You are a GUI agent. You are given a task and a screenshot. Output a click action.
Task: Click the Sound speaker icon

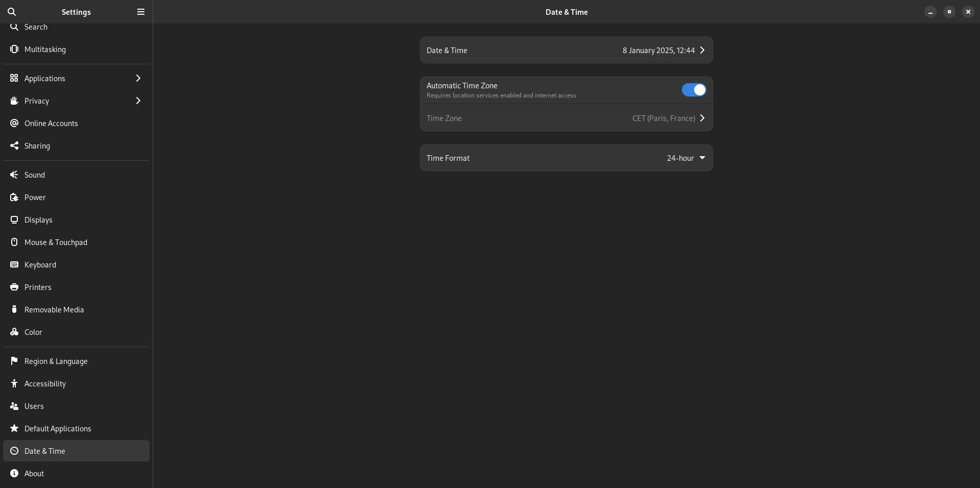click(14, 175)
